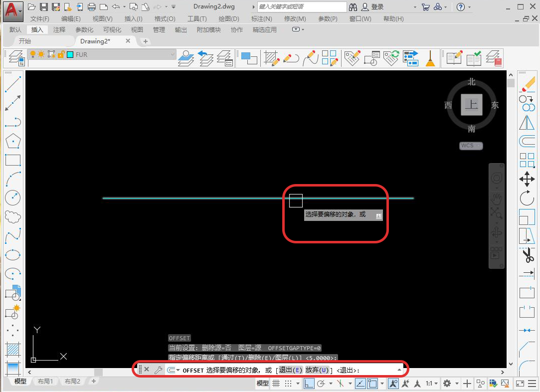The height and width of the screenshot is (392, 540).
Task: Select the Mirror tool
Action: (527, 122)
